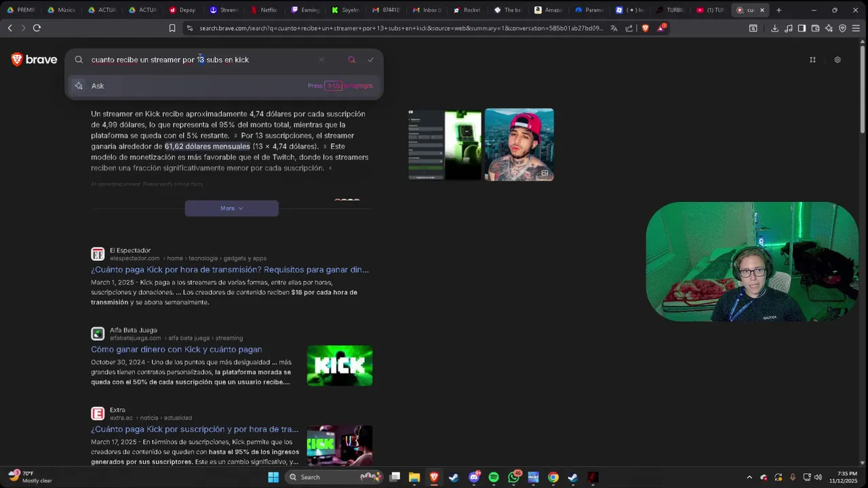The image size is (868, 488).
Task: Click the page vertical scrollbar
Action: [x=862, y=88]
